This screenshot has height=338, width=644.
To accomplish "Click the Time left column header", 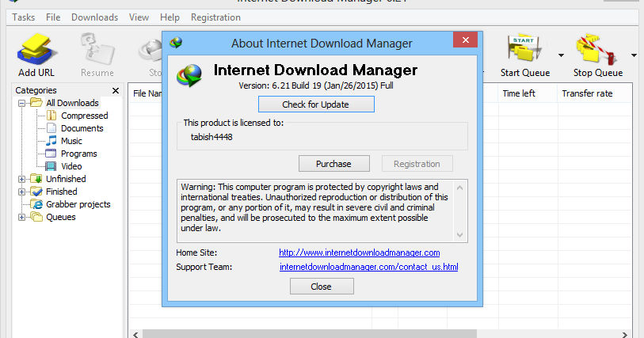I will (x=528, y=93).
